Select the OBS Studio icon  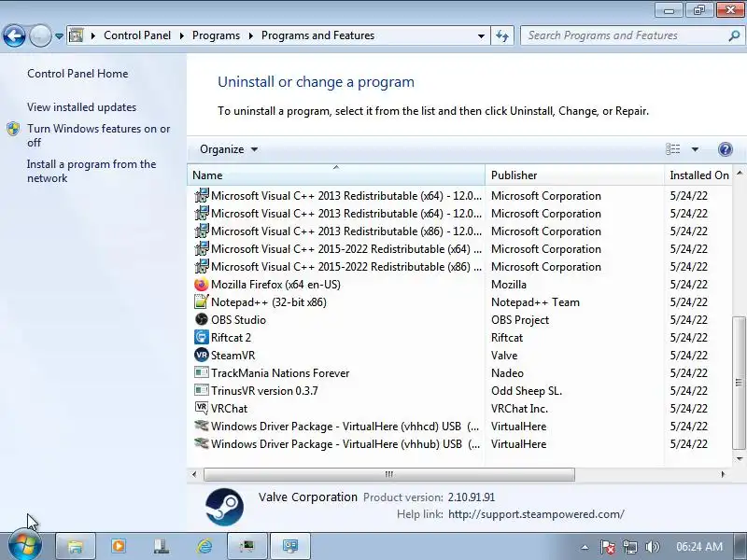point(202,320)
